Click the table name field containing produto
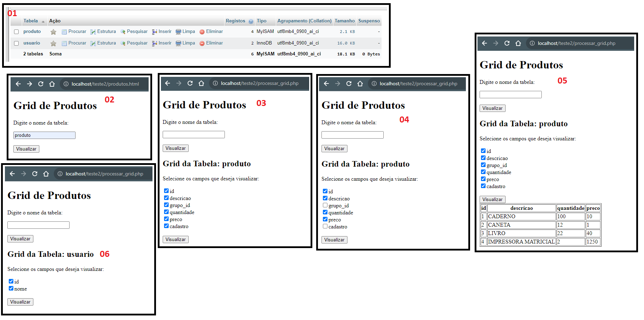644x320 pixels. 44,135
